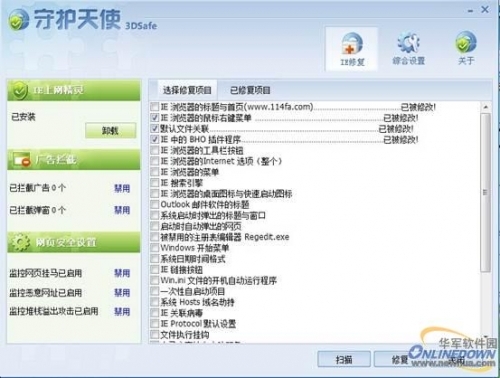The image size is (500, 378).
Task: Open the IE修复 toolbar icon
Action: click(352, 44)
